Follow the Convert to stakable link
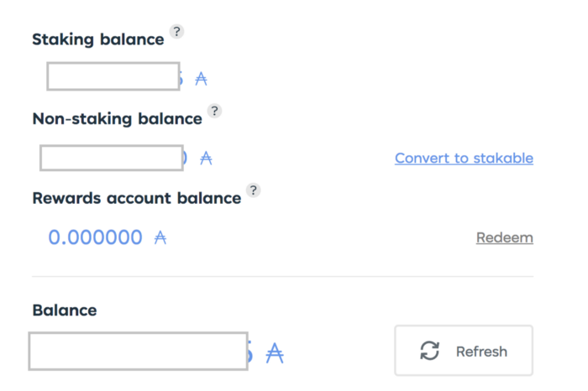The image size is (588, 391). coord(464,158)
